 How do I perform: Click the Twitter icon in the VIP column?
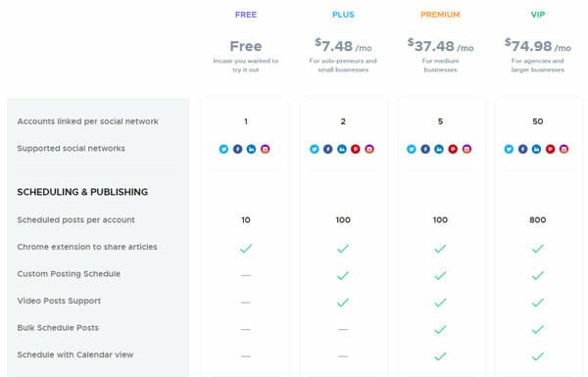click(509, 149)
